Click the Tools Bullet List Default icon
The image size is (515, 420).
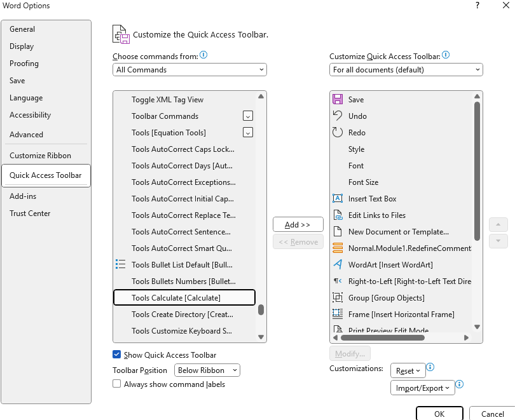(121, 264)
